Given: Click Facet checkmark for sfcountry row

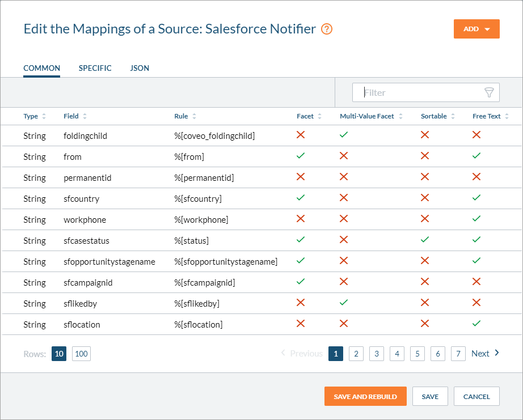Looking at the screenshot, I should pos(301,198).
